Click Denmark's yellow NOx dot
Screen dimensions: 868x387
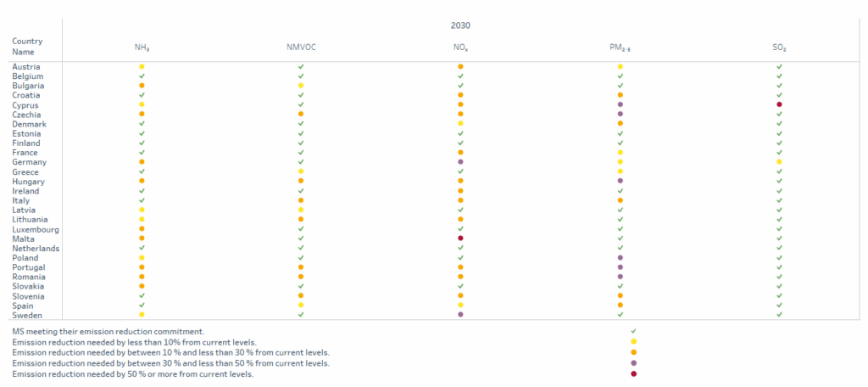(x=460, y=124)
